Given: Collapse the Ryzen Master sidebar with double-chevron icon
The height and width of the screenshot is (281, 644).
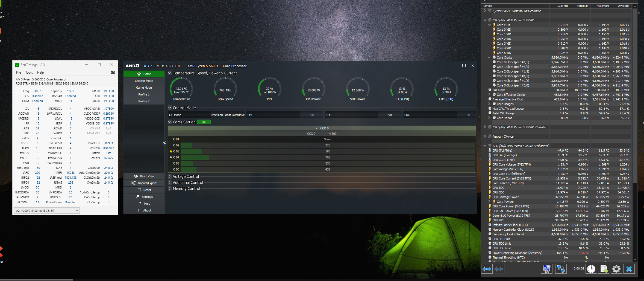Looking at the screenshot, I should tap(164, 142).
